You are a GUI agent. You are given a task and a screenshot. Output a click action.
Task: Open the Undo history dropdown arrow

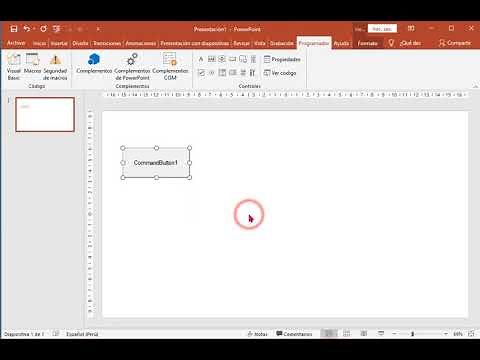tap(34, 29)
